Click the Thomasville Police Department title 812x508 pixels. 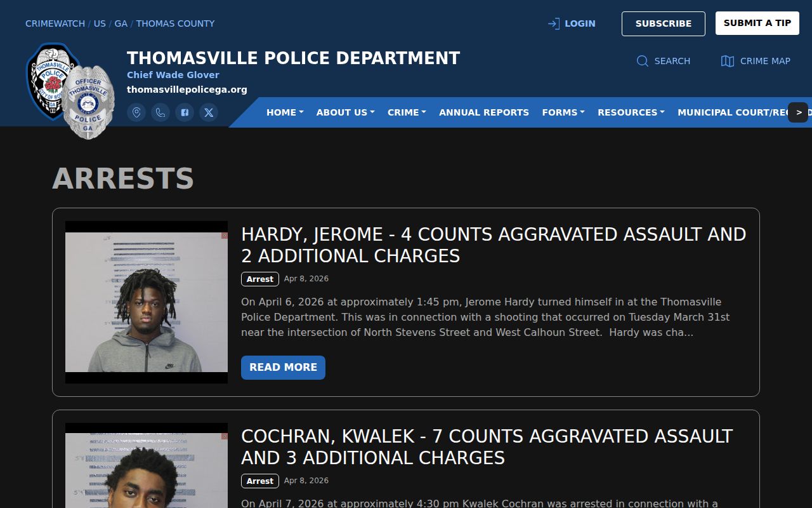tap(294, 58)
